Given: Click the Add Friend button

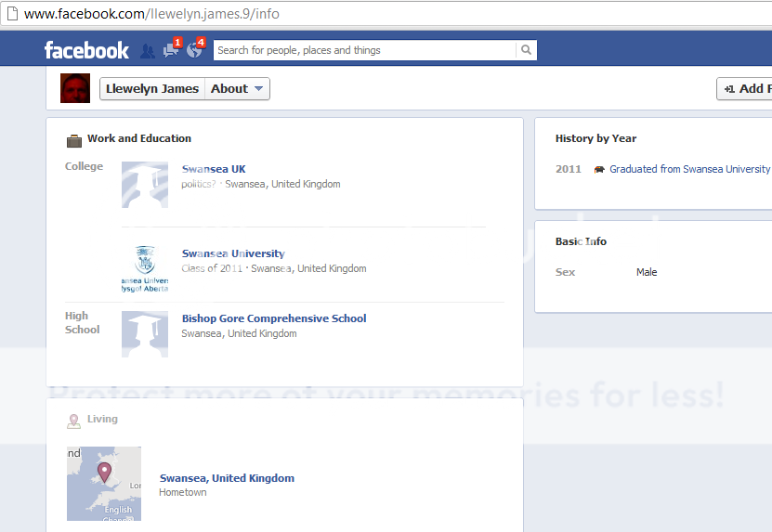Looking at the screenshot, I should (747, 89).
